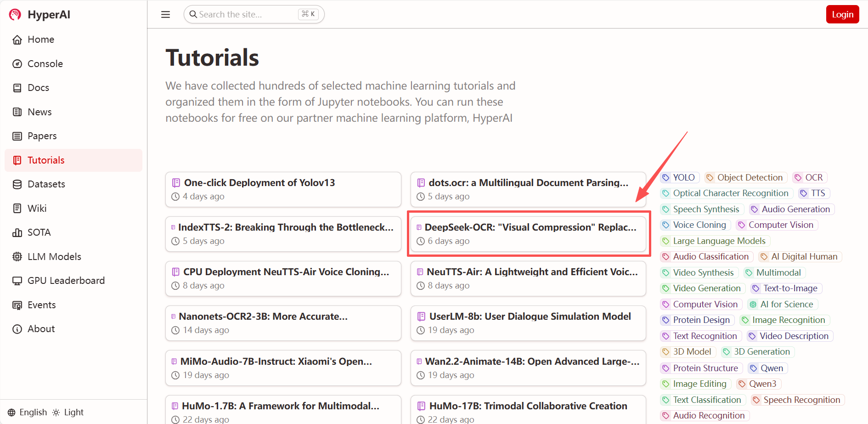The width and height of the screenshot is (868, 424).
Task: Open One-click Deployment of Yolov13 tutorial
Action: (x=283, y=189)
